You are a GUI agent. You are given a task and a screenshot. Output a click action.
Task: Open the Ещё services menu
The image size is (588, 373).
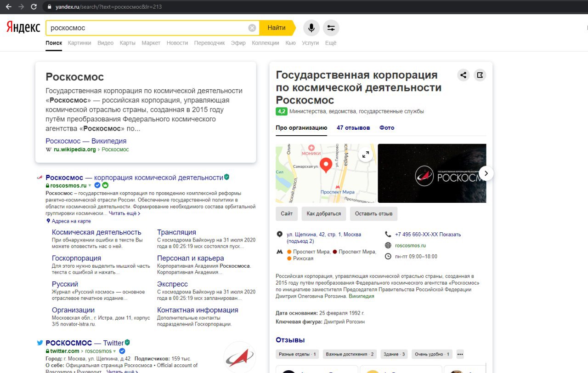tap(331, 43)
